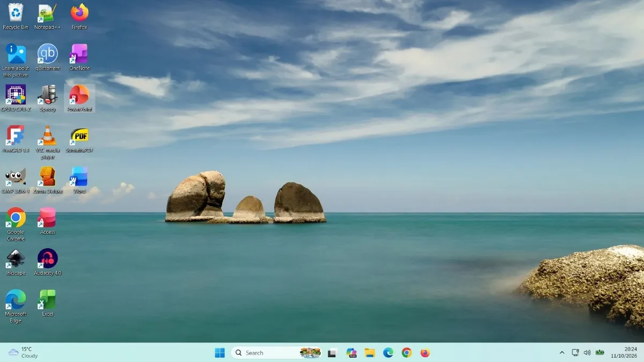Viewport: 644px width, 362px height.
Task: Select the Microsoft Edge desktop shortcut
Action: coord(16,306)
